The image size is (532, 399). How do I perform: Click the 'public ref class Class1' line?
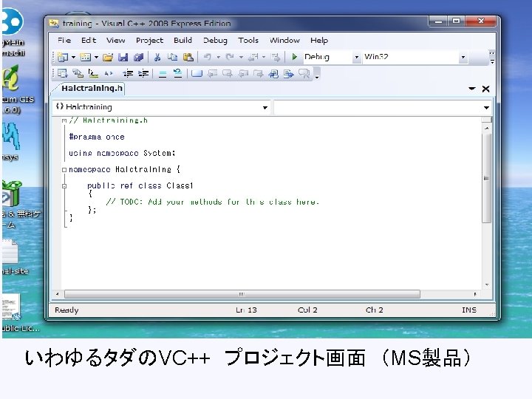(x=140, y=185)
